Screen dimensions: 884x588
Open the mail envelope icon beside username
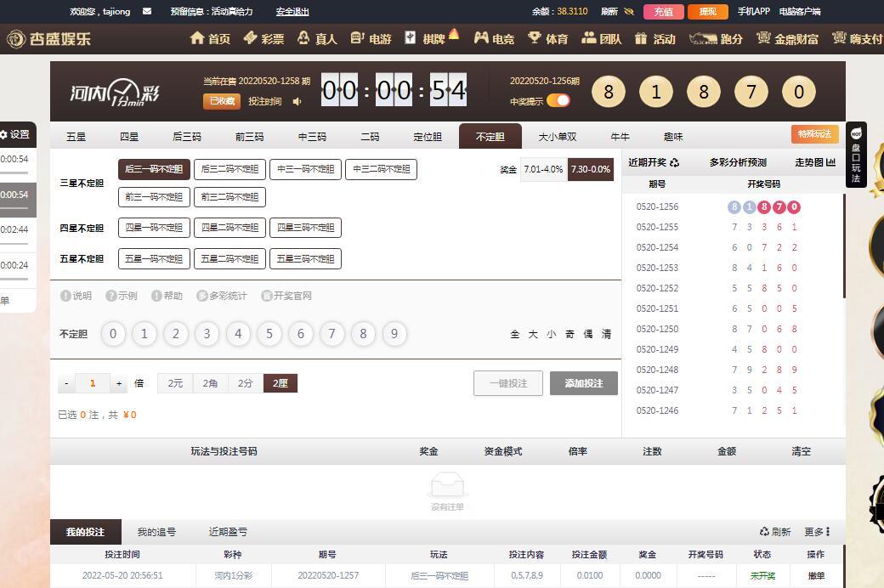click(x=147, y=11)
